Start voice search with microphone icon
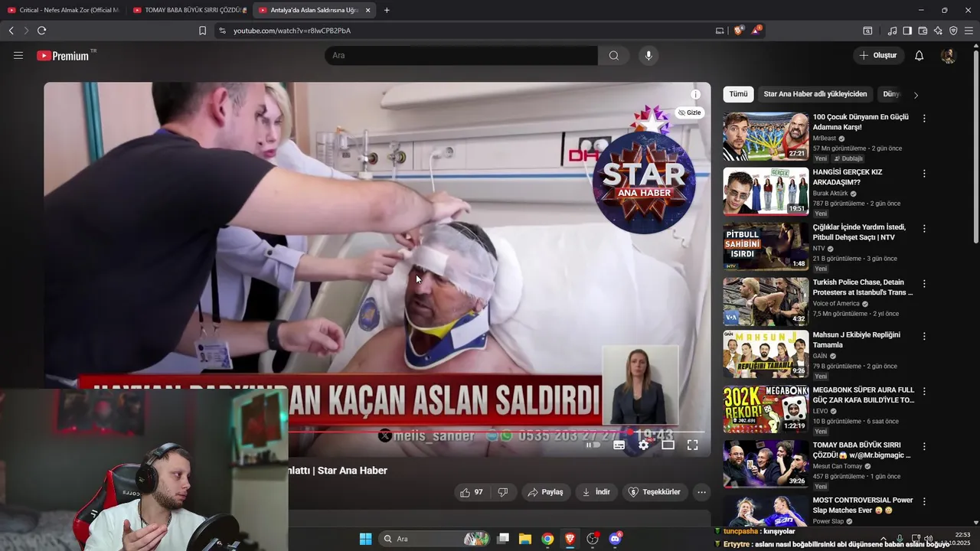Viewport: 980px width, 551px height. pyautogui.click(x=648, y=55)
